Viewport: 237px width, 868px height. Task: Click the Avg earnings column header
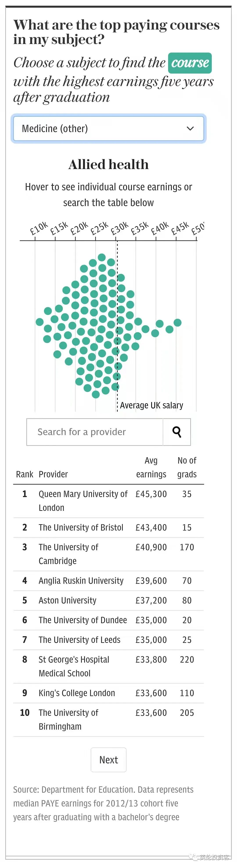pyautogui.click(x=151, y=467)
